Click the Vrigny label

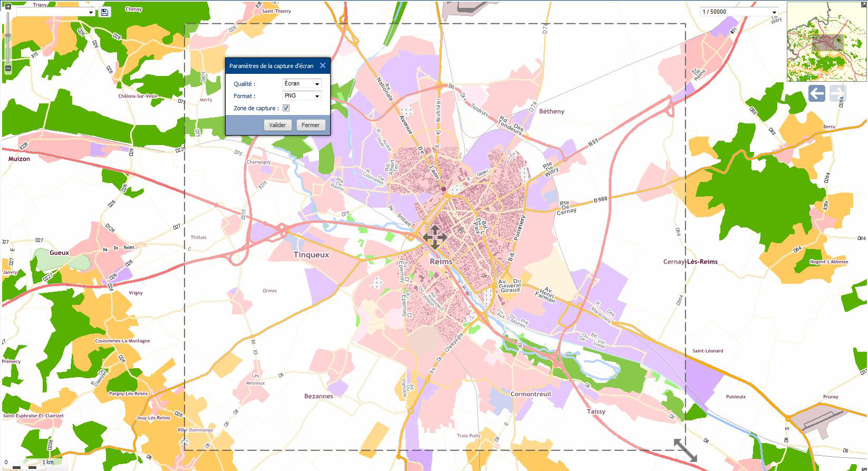click(x=136, y=293)
